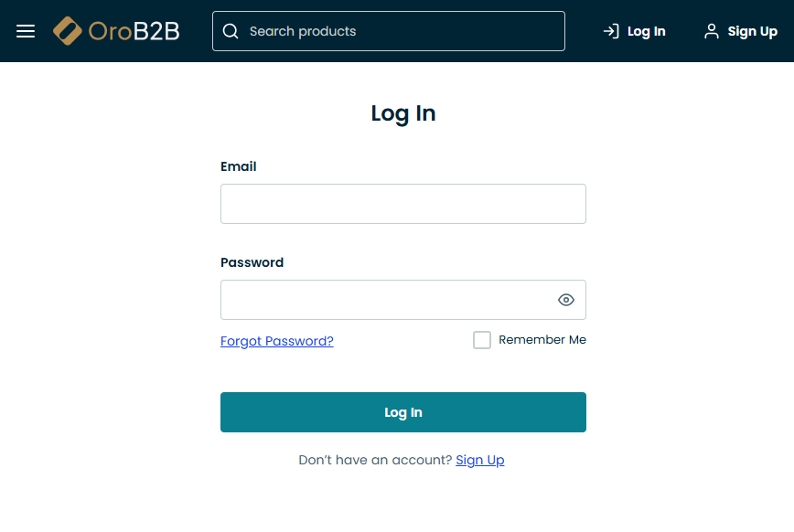794x532 pixels.
Task: Click the search magnifier icon
Action: [x=231, y=31]
